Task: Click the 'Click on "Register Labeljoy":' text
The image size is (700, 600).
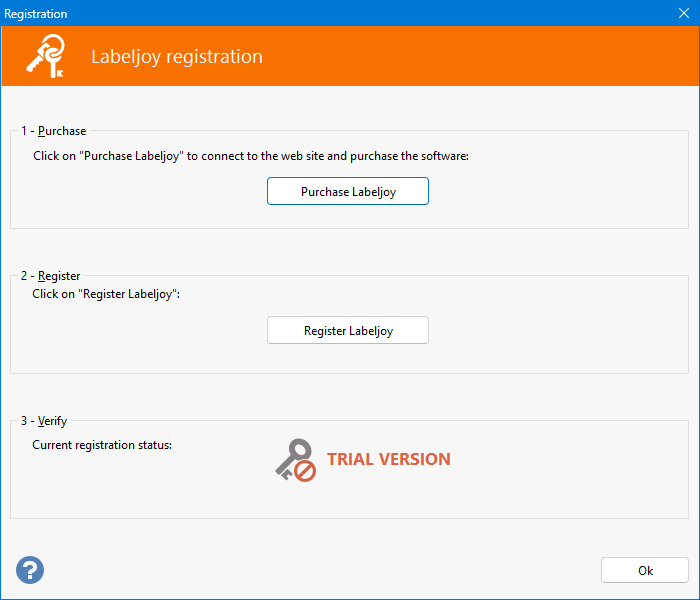Action: [106, 294]
